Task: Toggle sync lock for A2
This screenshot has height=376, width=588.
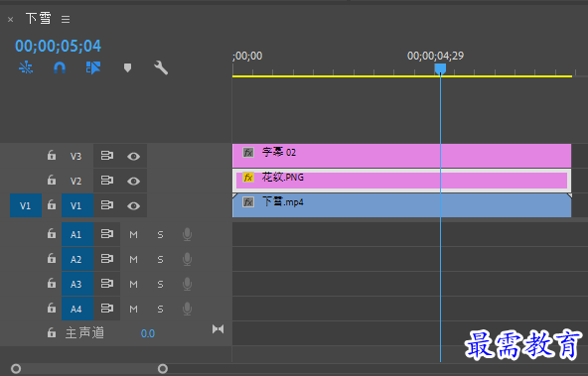Action: click(x=107, y=259)
